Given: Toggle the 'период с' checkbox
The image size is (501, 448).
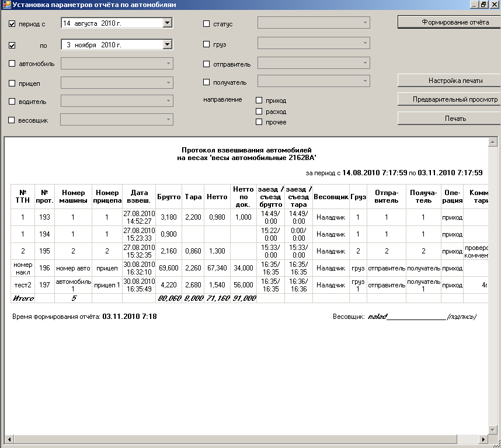Looking at the screenshot, I should (x=12, y=24).
